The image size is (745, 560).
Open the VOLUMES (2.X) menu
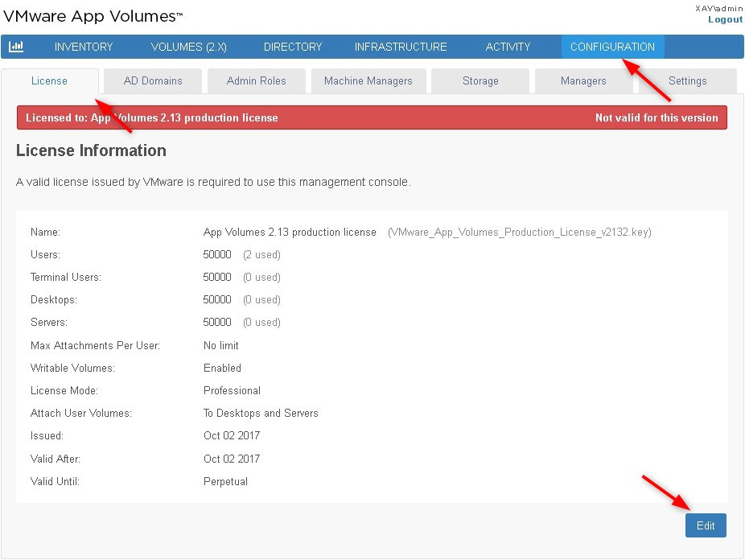pos(188,47)
